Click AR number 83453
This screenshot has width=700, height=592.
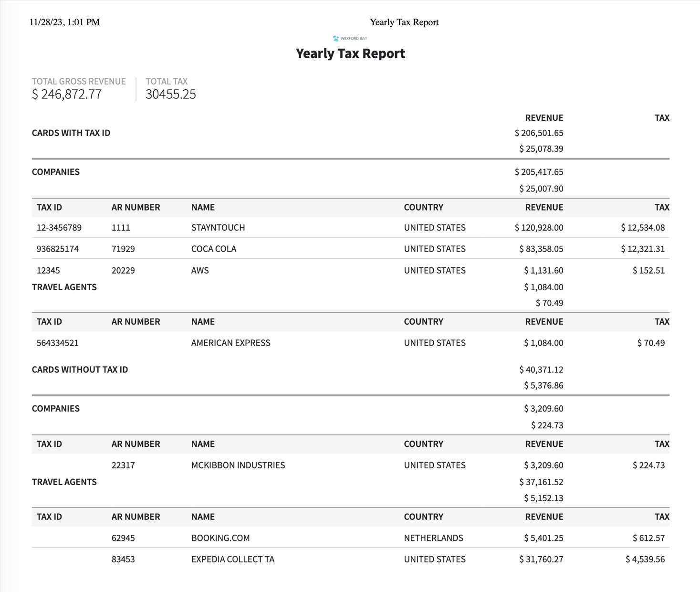[x=123, y=559]
